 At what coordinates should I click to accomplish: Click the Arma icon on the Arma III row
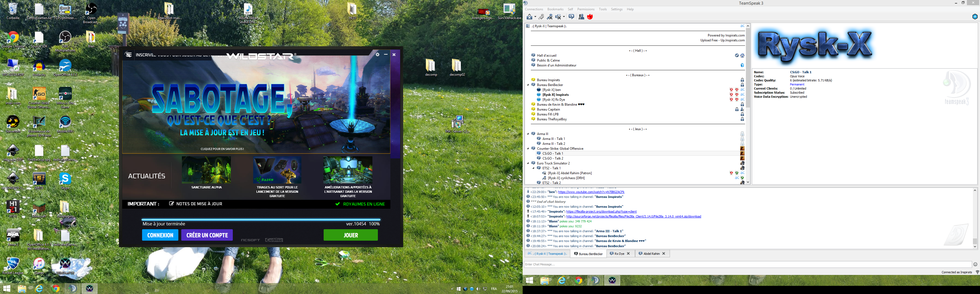click(742, 134)
